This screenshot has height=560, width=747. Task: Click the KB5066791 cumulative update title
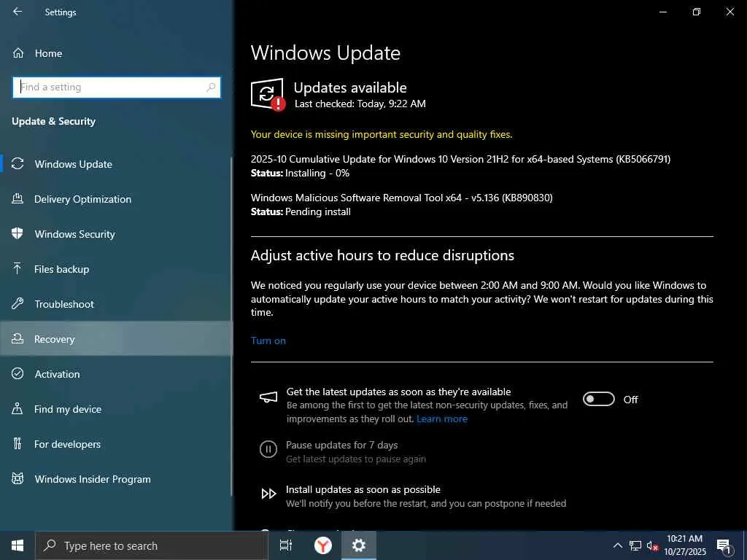click(461, 159)
